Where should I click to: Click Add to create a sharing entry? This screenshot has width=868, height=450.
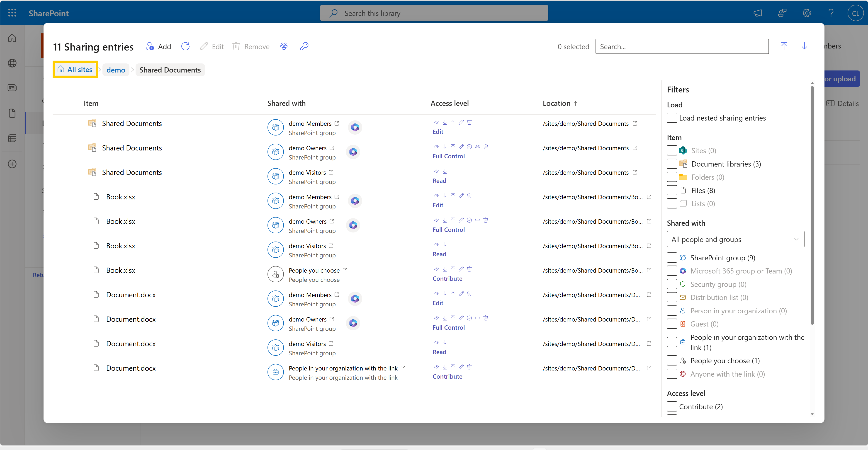pyautogui.click(x=158, y=46)
